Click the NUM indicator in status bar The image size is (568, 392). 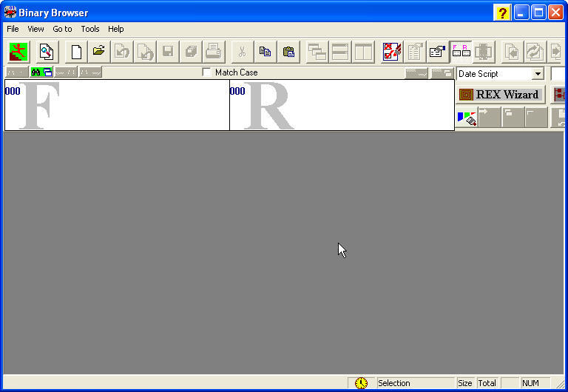(x=531, y=383)
